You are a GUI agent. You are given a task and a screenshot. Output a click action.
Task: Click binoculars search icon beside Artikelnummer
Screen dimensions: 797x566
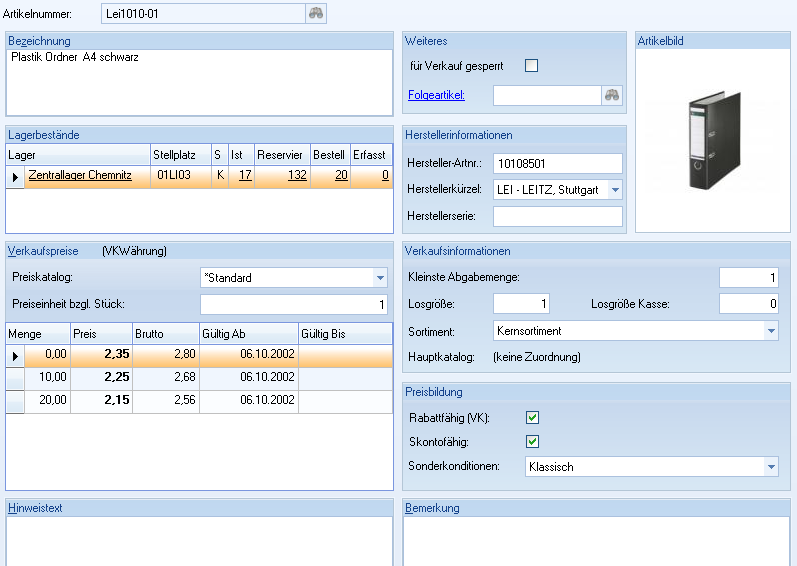click(316, 13)
